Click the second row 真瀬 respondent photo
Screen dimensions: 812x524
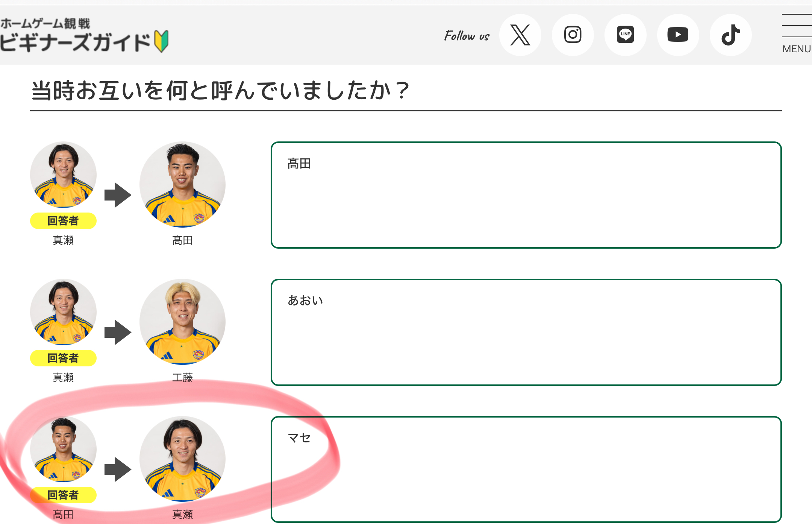[63, 312]
